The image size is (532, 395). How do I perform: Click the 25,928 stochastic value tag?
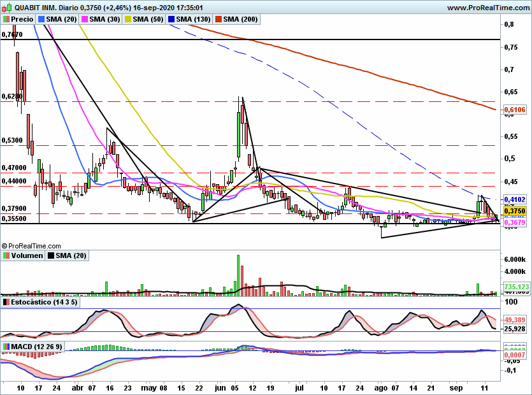[515, 329]
